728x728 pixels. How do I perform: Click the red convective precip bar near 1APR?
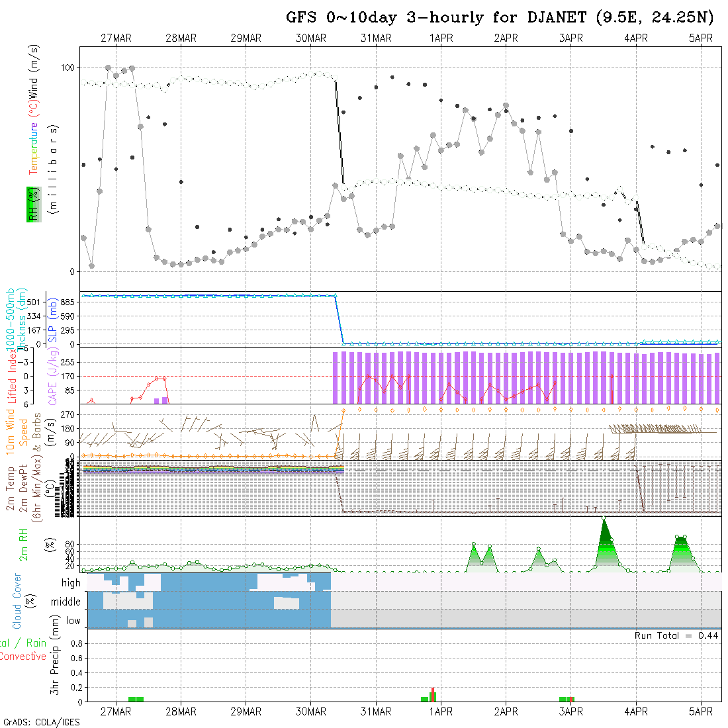(433, 694)
